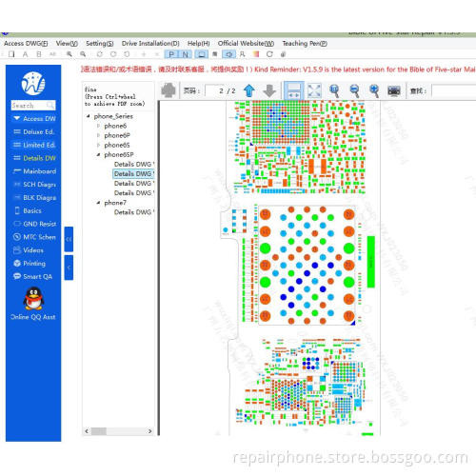Collapse the phone7 tree node

tap(98, 203)
